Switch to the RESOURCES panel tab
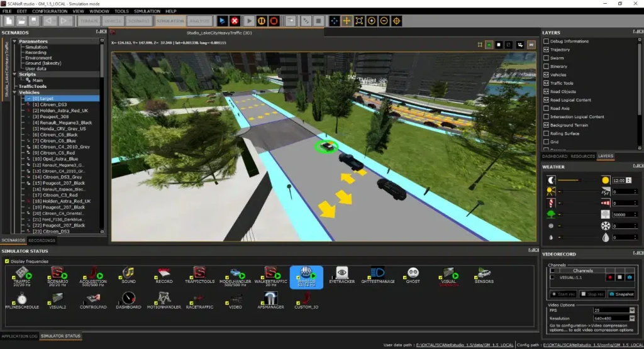 [582, 156]
